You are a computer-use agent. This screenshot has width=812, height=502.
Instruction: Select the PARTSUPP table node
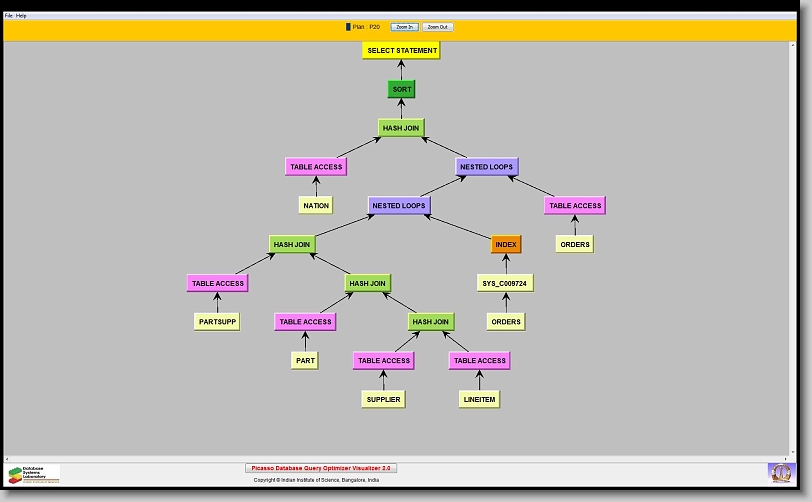(x=217, y=322)
